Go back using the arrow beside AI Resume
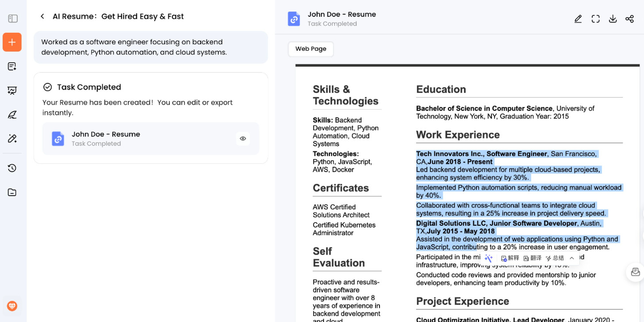The height and width of the screenshot is (322, 644). pyautogui.click(x=42, y=16)
